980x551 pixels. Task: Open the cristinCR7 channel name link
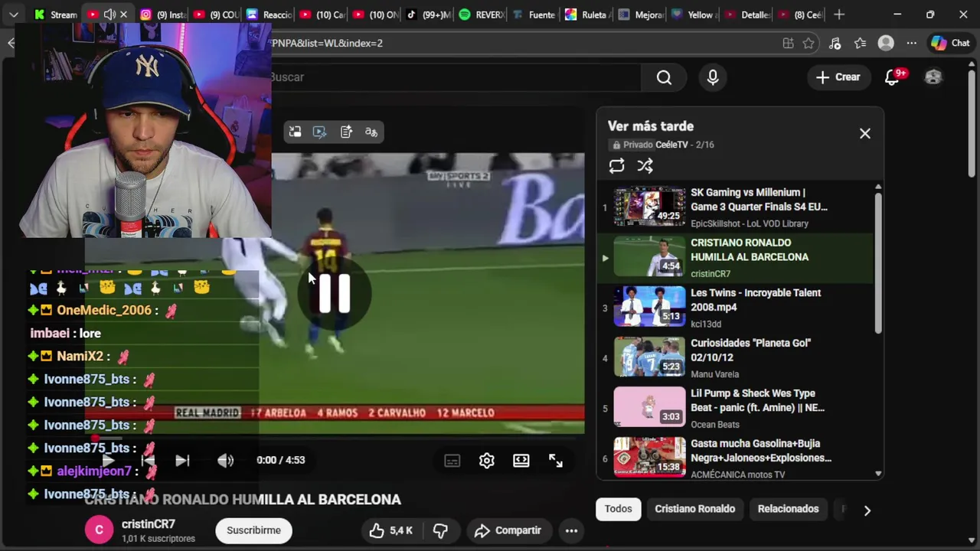click(149, 524)
